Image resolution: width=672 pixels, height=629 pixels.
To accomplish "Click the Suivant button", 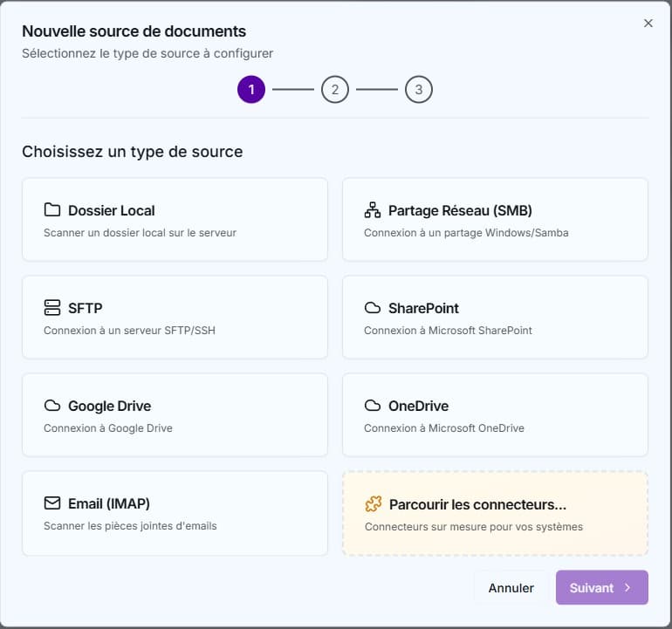I will pos(593,588).
